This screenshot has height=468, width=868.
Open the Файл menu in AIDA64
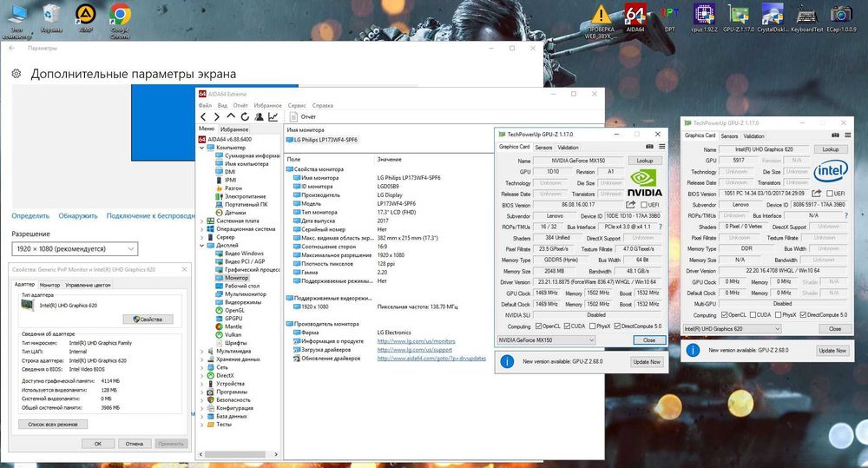(x=205, y=105)
